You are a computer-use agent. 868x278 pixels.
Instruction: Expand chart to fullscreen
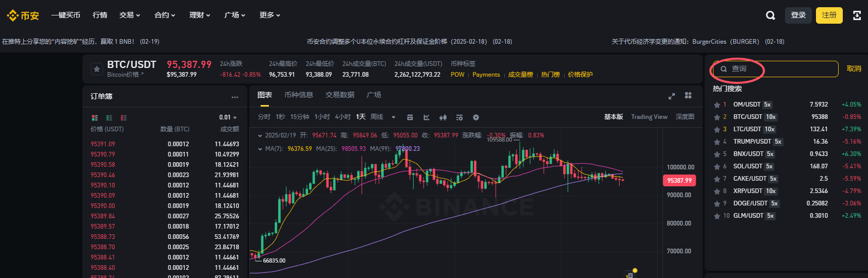(x=672, y=96)
